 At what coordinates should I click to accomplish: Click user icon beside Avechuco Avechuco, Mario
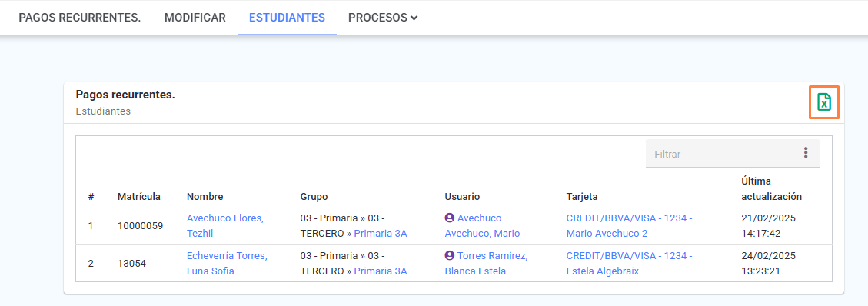pos(450,218)
